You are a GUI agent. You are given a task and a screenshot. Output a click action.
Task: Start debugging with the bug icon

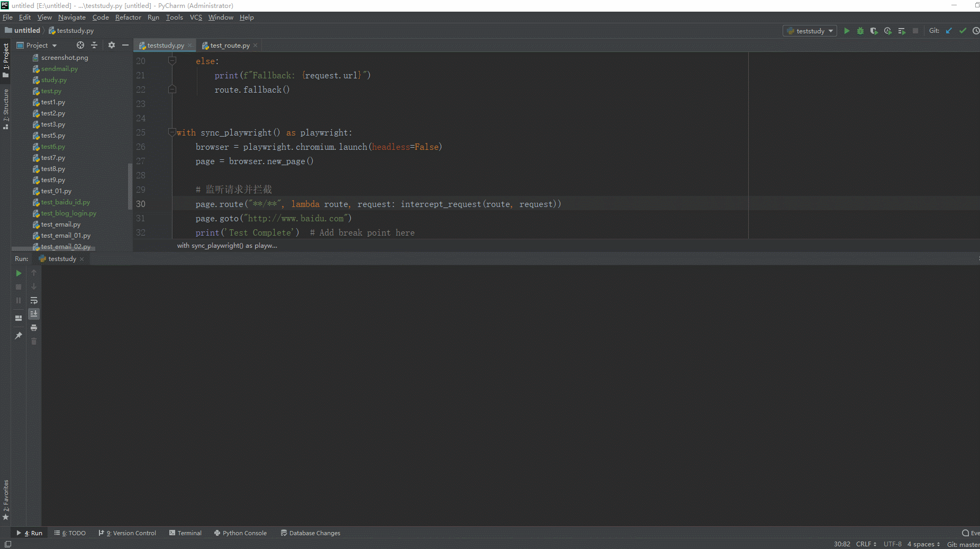coord(860,31)
